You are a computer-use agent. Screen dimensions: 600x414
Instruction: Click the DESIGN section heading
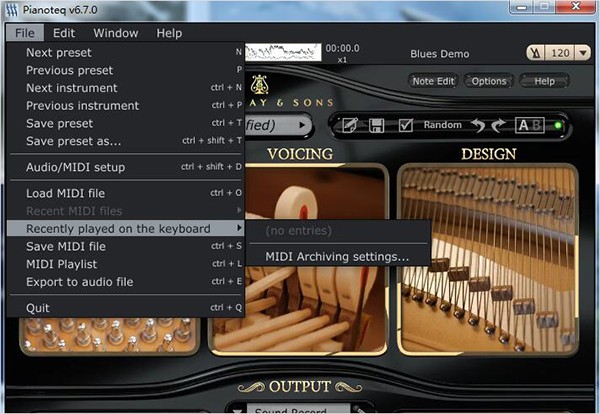(489, 154)
